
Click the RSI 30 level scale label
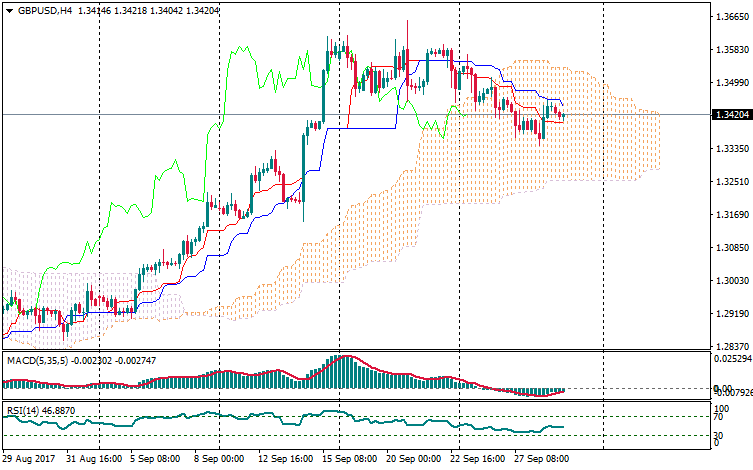tap(720, 436)
